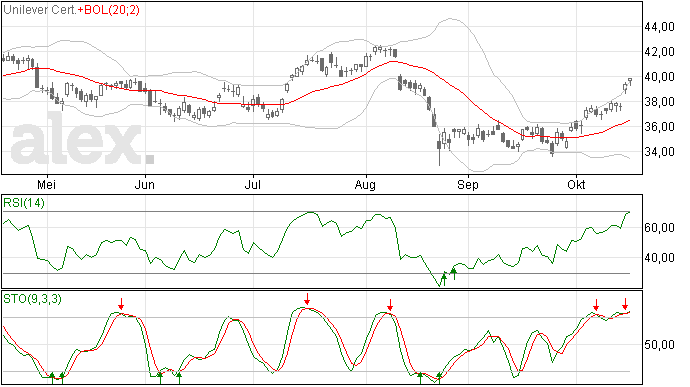Viewport: 690px width, 387px height.
Task: Click the 34,00 price axis label
Action: 659,152
